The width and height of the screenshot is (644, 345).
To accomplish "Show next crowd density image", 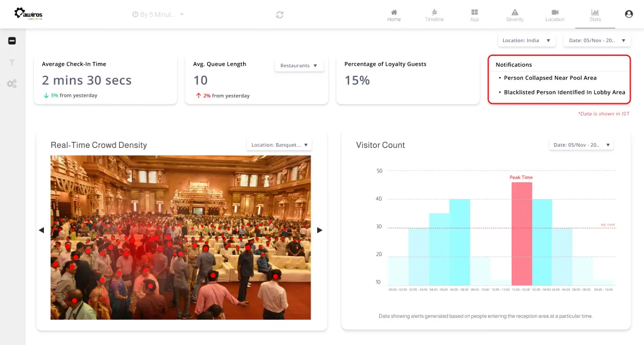I will point(320,230).
